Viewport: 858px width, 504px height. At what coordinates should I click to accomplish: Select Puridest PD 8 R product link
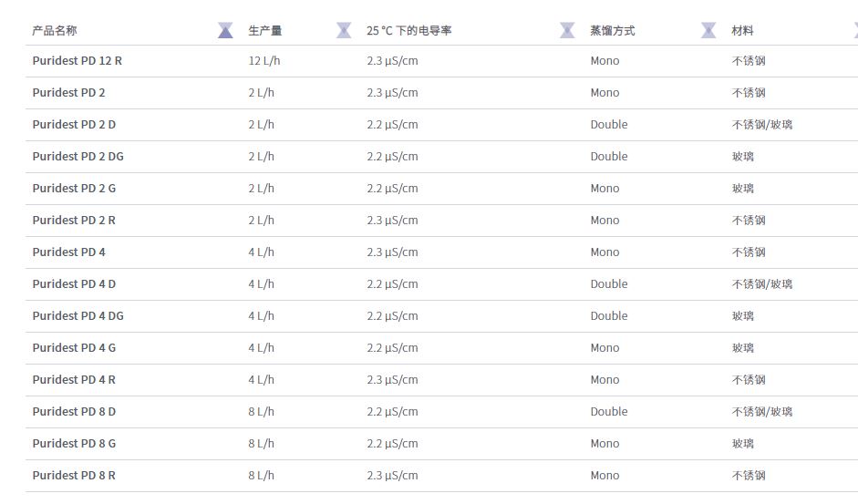[74, 476]
